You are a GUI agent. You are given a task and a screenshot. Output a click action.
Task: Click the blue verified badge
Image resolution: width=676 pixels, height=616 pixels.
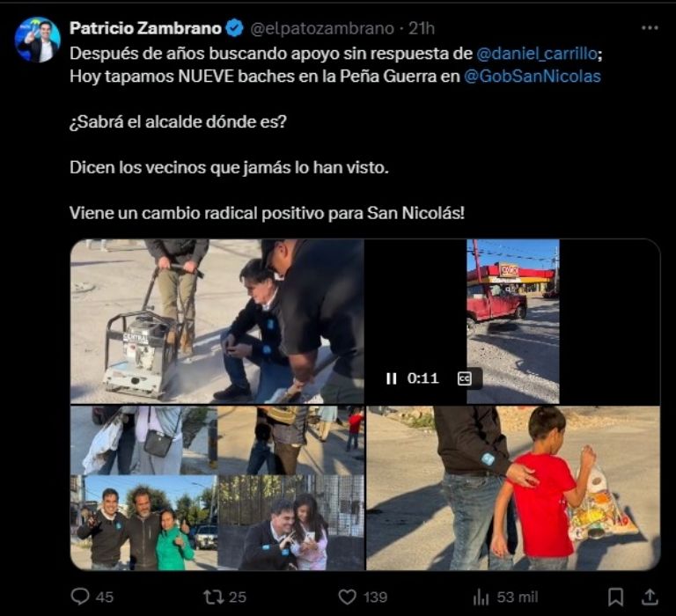[x=234, y=28]
